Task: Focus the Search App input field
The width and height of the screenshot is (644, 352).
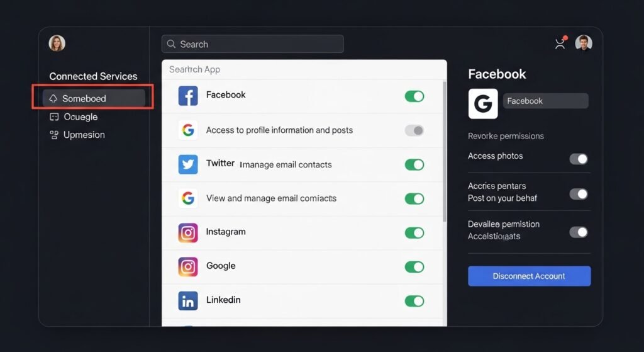Action: click(302, 69)
